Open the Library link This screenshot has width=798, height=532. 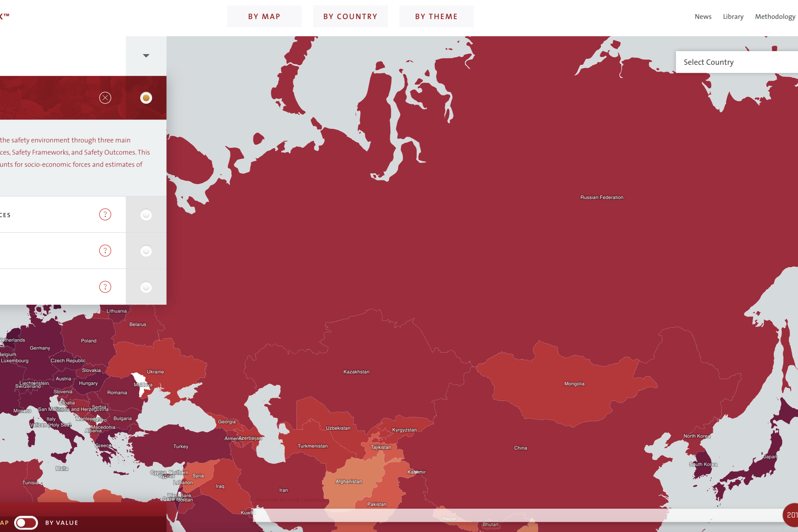tap(733, 17)
